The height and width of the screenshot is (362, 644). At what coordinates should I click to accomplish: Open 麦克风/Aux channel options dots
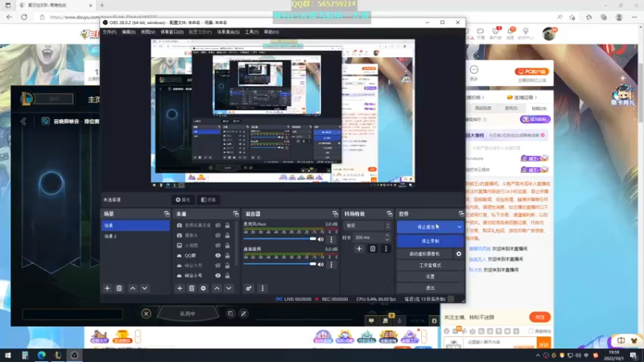coord(332,239)
